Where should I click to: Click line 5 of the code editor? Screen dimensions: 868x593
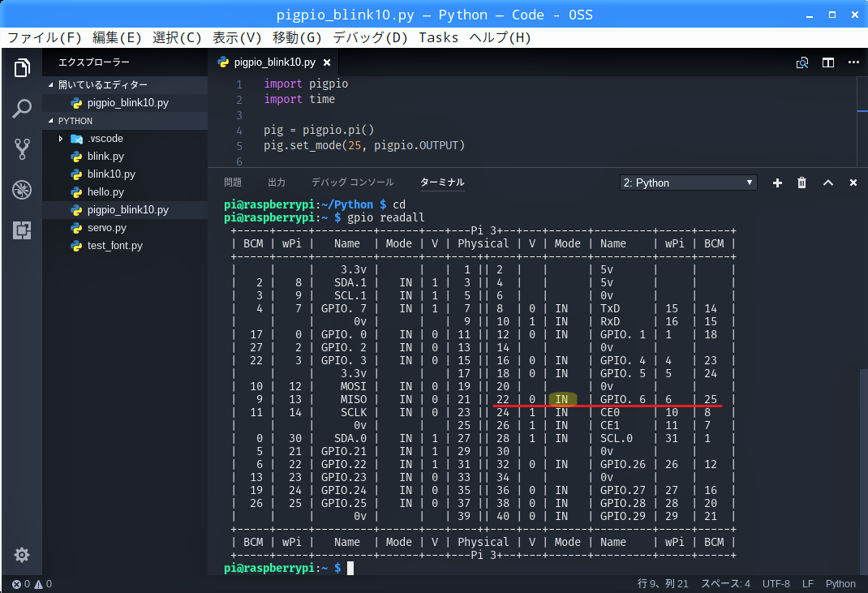364,146
